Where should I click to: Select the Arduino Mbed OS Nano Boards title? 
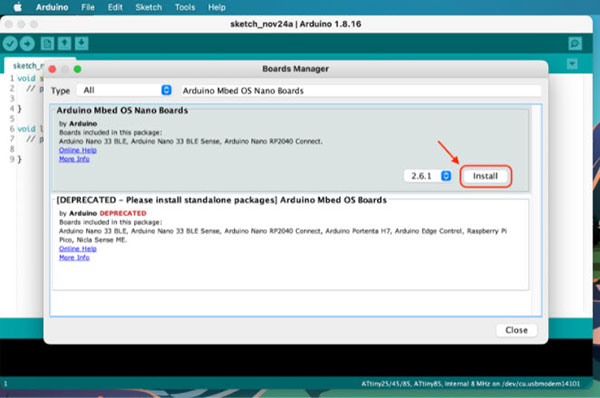click(122, 110)
